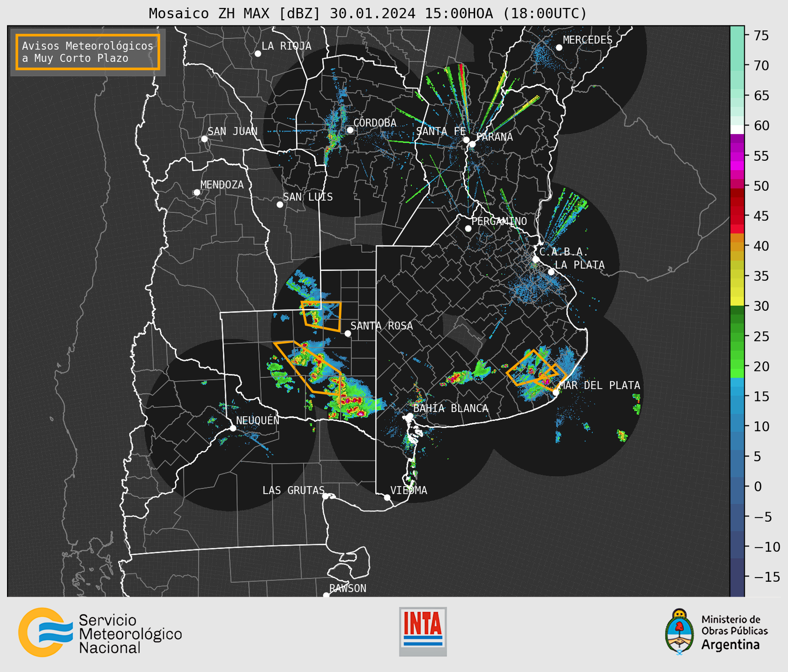Click the 50 tick label on color scale
This screenshot has height=672, width=788.
[761, 186]
